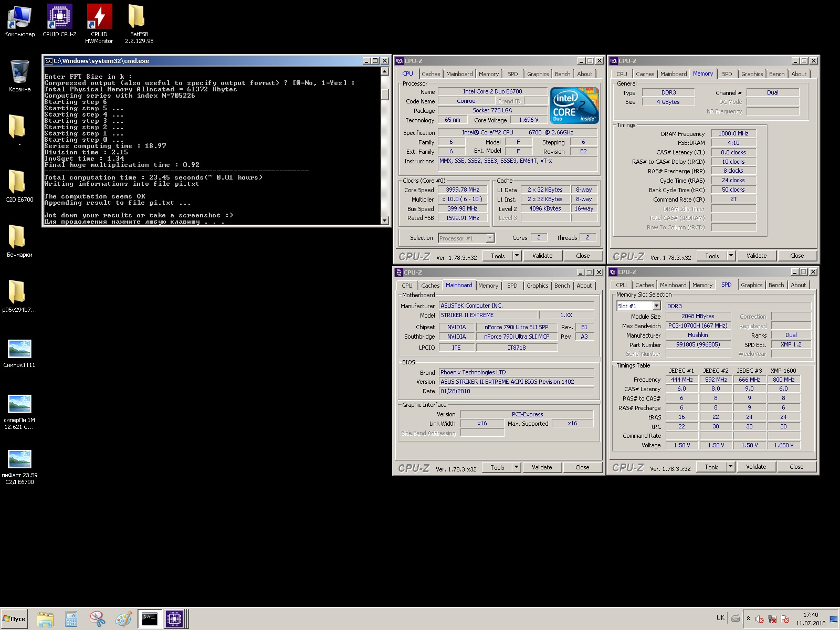Click STRIKER II EXTREME model field
The height and width of the screenshot is (630, 840).
(x=488, y=316)
